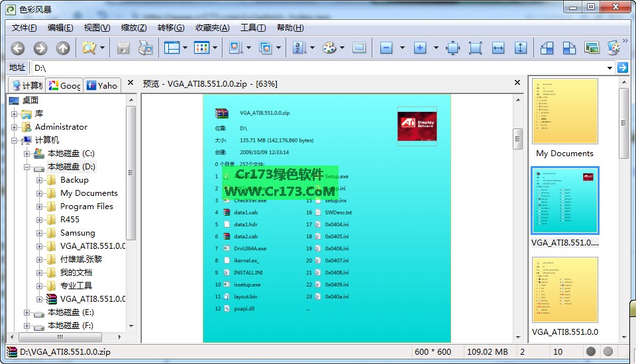Select 本地磁盘 (E:) in tree
Viewport: 636px width, 364px height.
(x=71, y=312)
